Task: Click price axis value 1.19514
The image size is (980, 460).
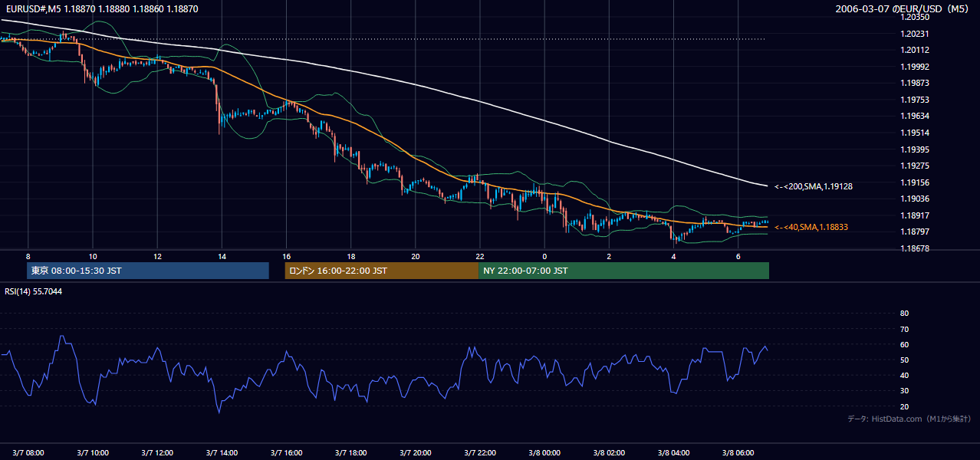Action: (x=914, y=133)
